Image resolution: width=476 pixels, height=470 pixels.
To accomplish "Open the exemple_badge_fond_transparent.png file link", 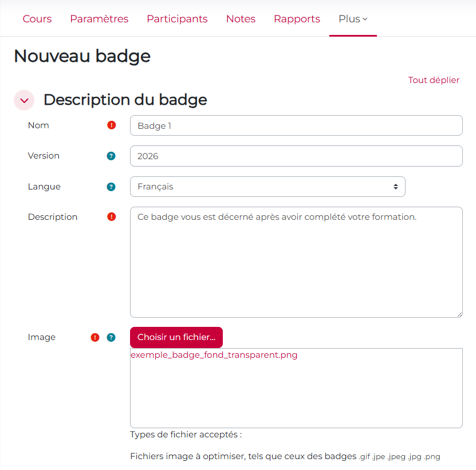I will [214, 355].
